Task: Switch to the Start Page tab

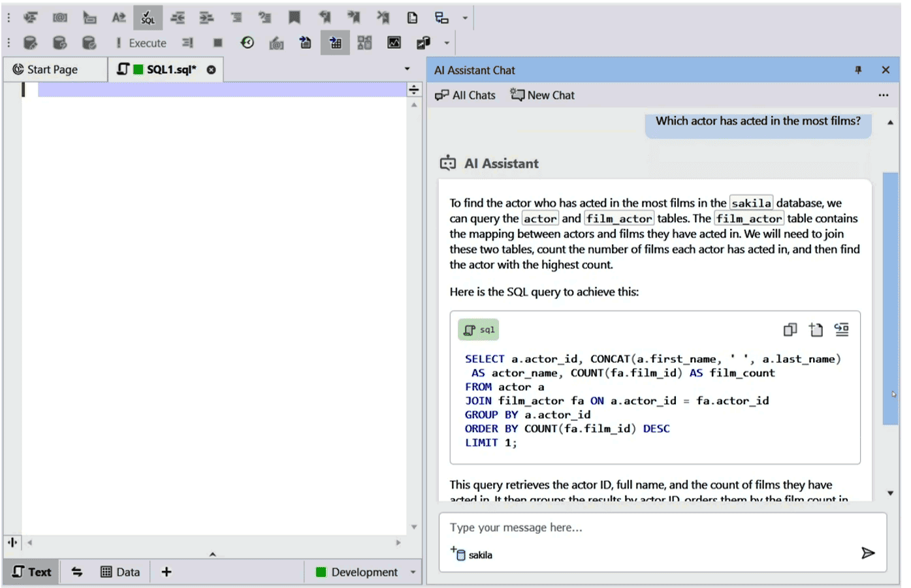Action: click(x=52, y=70)
